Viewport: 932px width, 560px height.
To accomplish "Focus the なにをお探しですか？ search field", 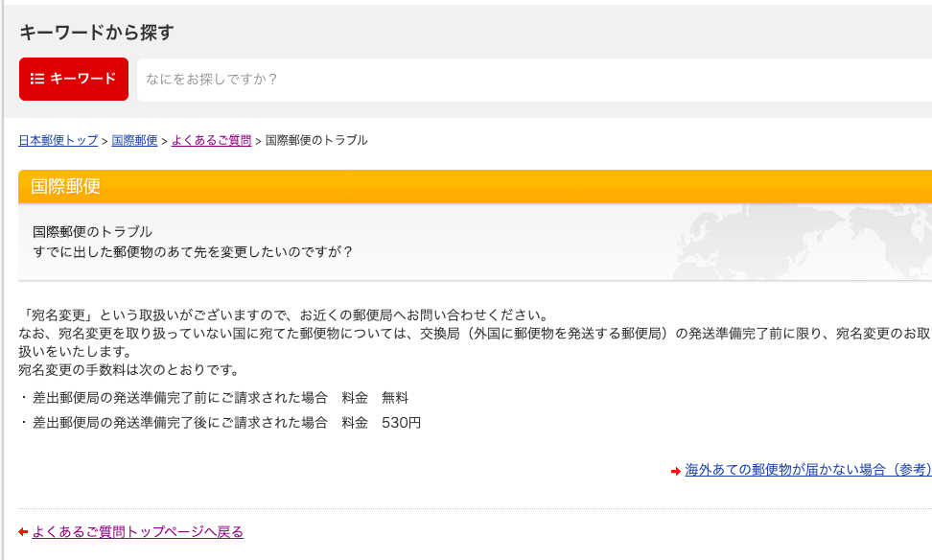I will [534, 80].
